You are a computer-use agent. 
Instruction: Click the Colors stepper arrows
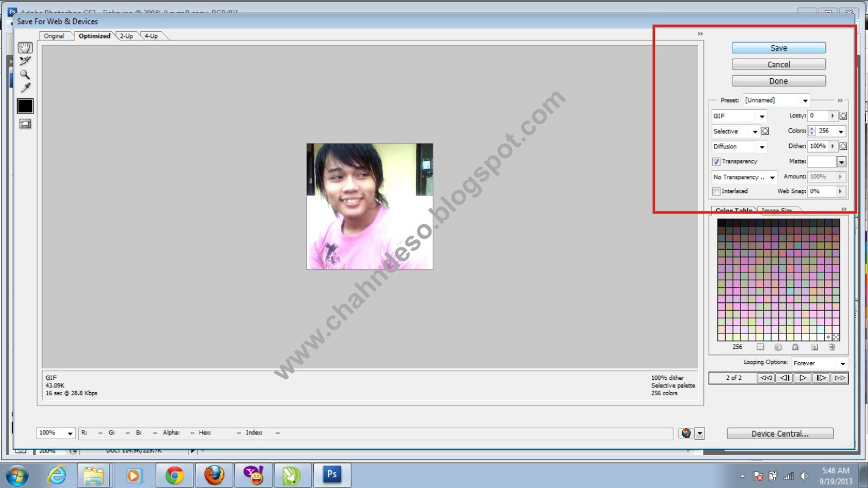click(x=812, y=131)
